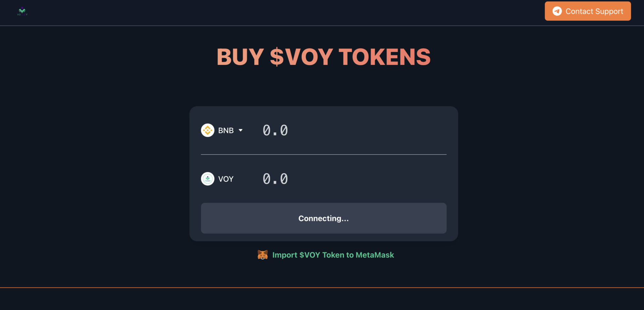644x310 pixels.
Task: Click the BUY $VOY TOKENS heading
Action: tap(324, 57)
